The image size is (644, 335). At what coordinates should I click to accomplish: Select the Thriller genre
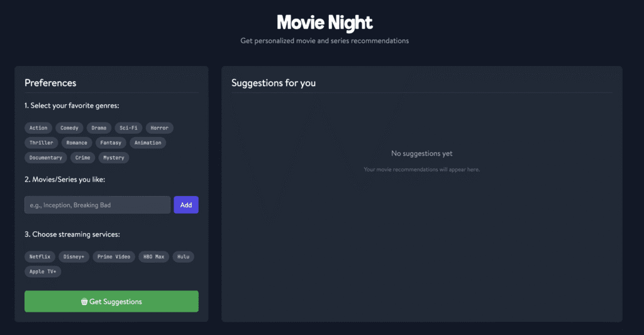pyautogui.click(x=42, y=143)
